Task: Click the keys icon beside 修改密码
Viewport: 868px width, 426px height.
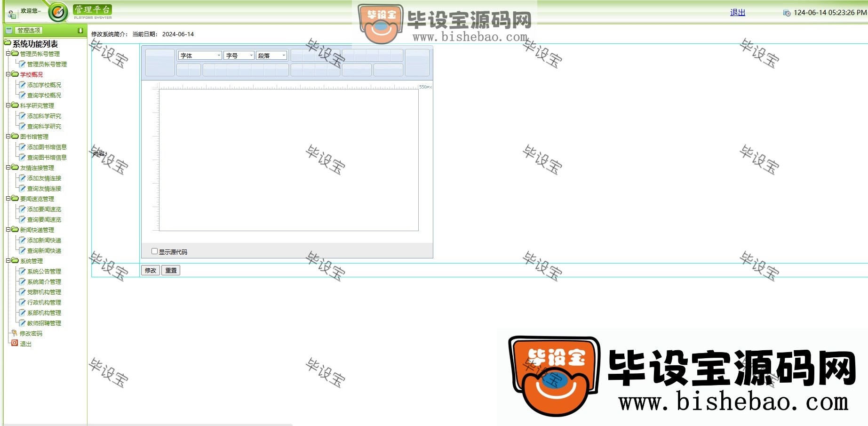Action: 15,333
